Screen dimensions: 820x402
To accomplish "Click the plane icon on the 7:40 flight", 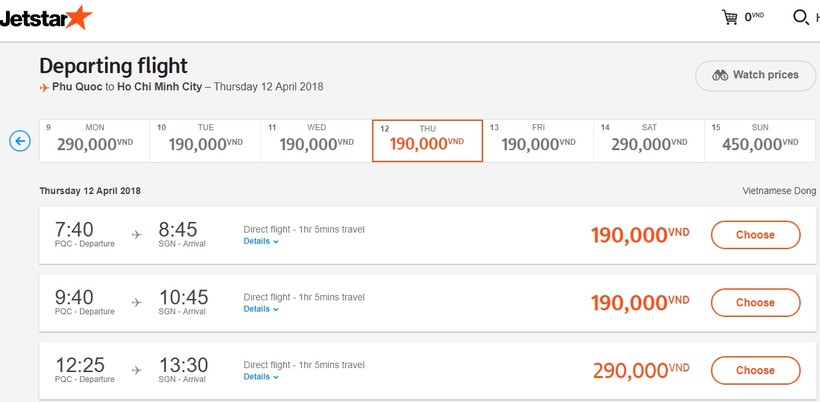I will pyautogui.click(x=136, y=235).
